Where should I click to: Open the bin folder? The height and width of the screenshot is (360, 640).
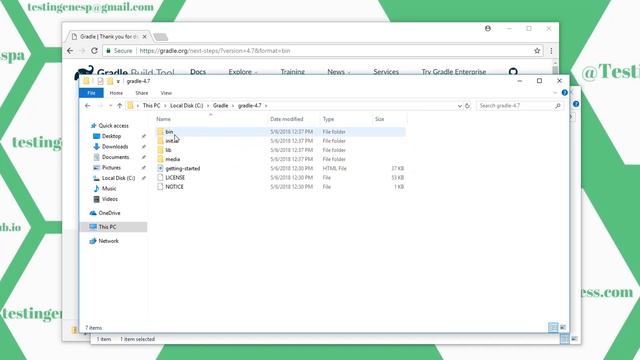click(x=169, y=131)
